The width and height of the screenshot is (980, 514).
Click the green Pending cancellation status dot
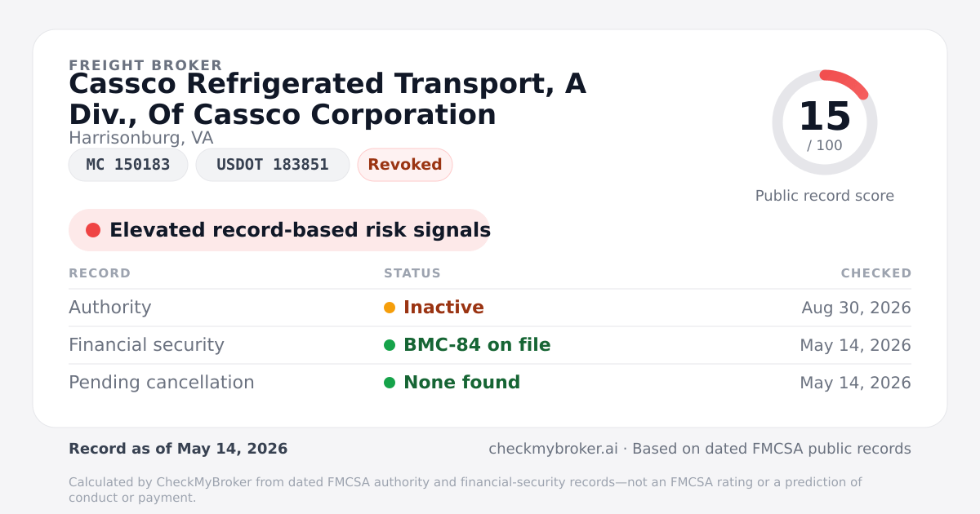390,383
